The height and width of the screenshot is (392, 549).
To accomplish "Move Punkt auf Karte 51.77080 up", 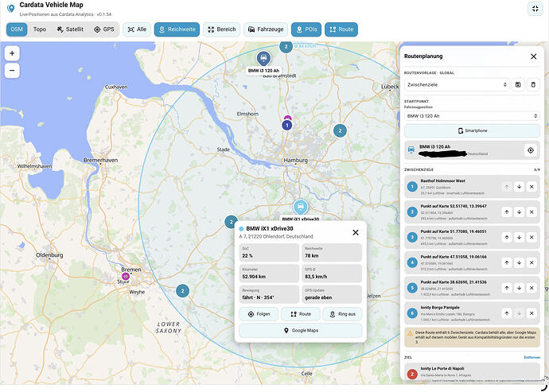I will click(507, 237).
